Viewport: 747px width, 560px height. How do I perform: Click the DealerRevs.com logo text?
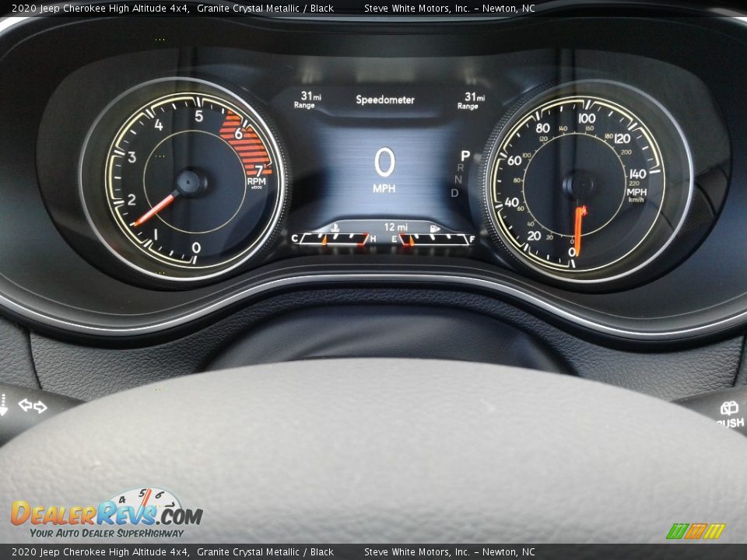(107, 513)
